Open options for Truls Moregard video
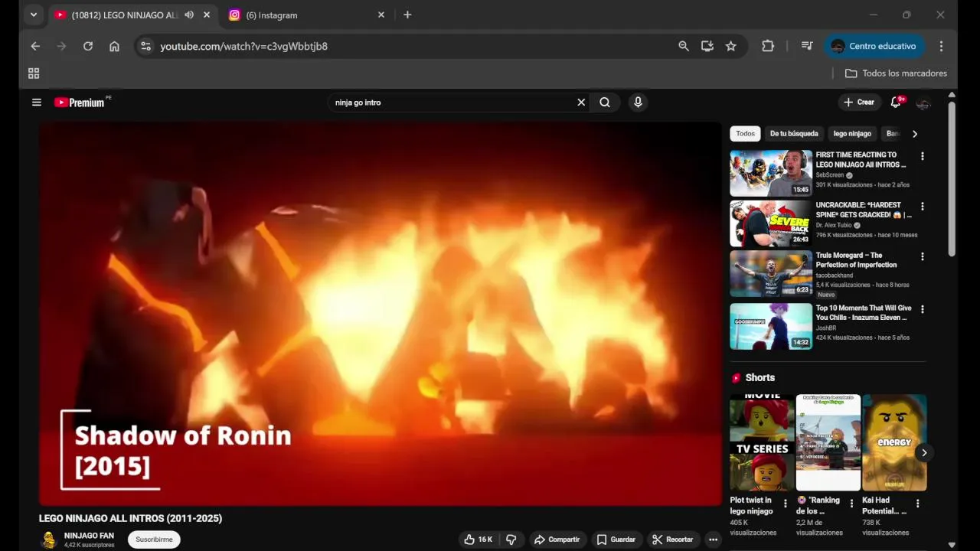980x551 pixels. click(922, 257)
